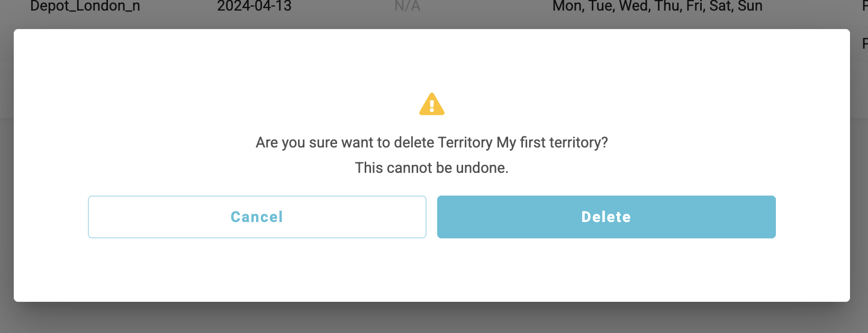The image size is (868, 333).
Task: Click "Mon" in the weekdays list
Action: pos(567,6)
